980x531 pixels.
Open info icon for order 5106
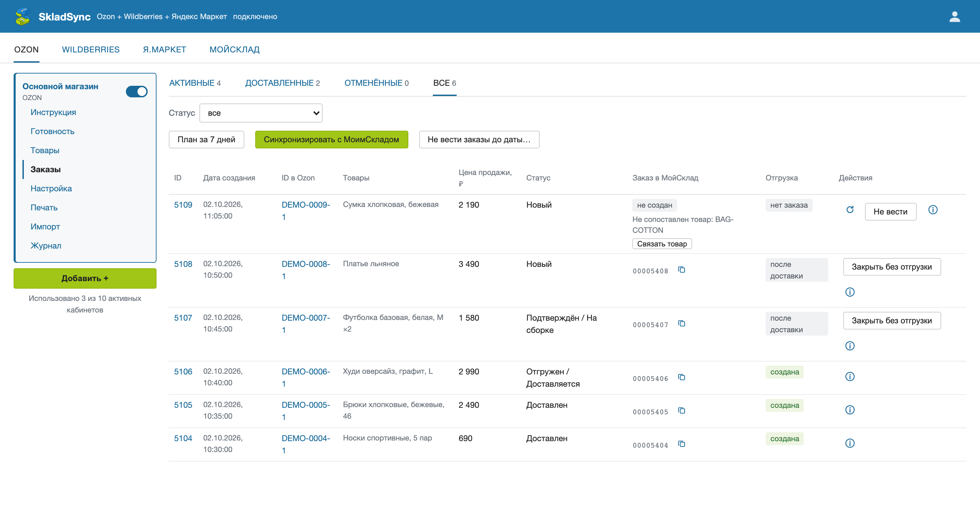(x=850, y=376)
